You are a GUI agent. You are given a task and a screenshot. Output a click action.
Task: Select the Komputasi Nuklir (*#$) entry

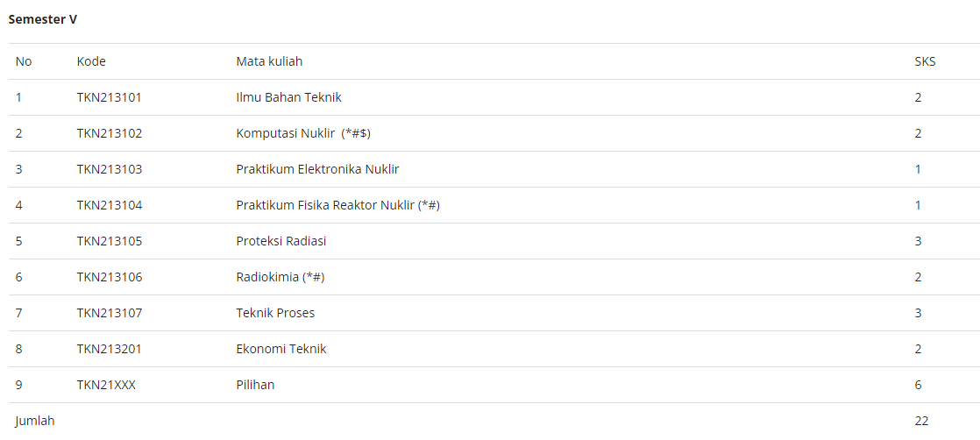304,133
